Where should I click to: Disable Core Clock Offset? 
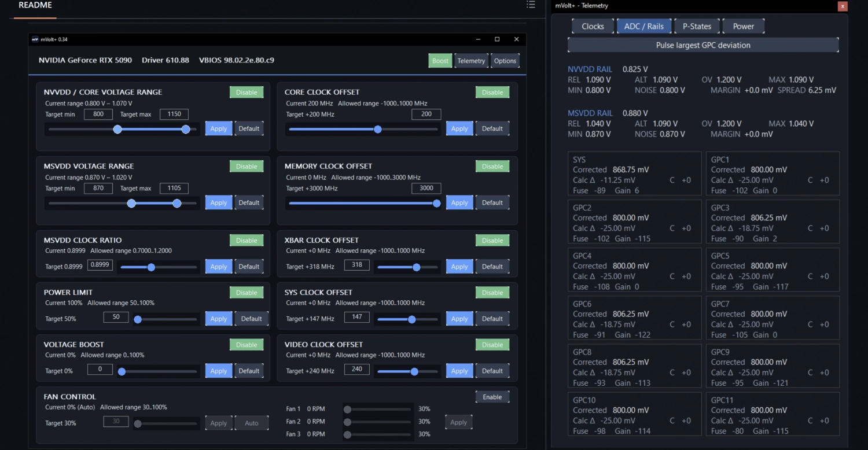[x=492, y=92]
